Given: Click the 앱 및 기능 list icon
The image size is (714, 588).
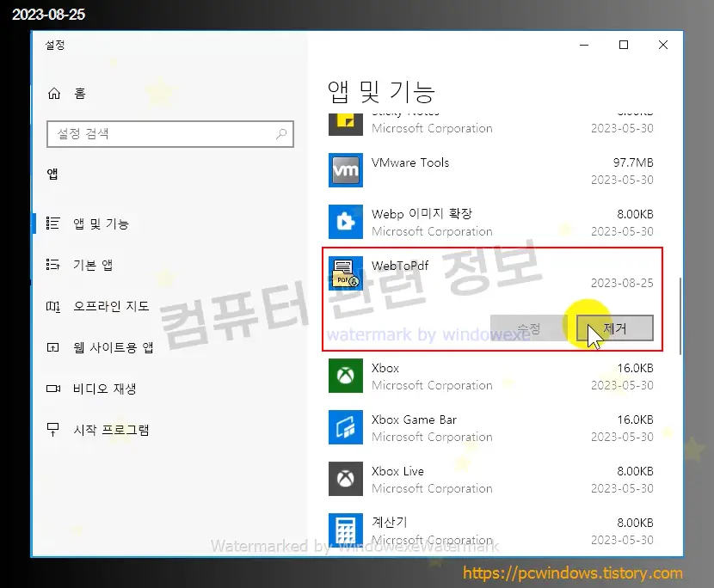Looking at the screenshot, I should click(52, 223).
